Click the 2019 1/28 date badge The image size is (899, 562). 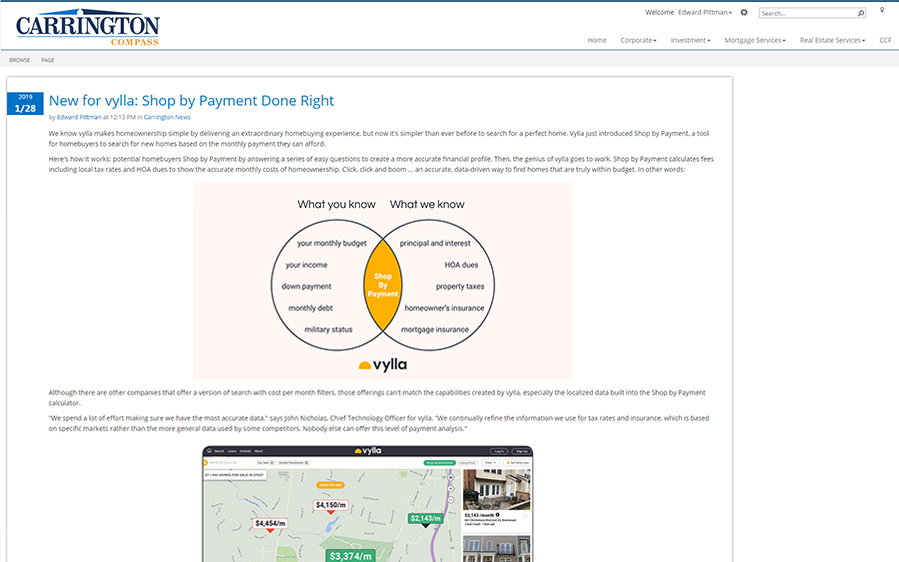coord(25,103)
